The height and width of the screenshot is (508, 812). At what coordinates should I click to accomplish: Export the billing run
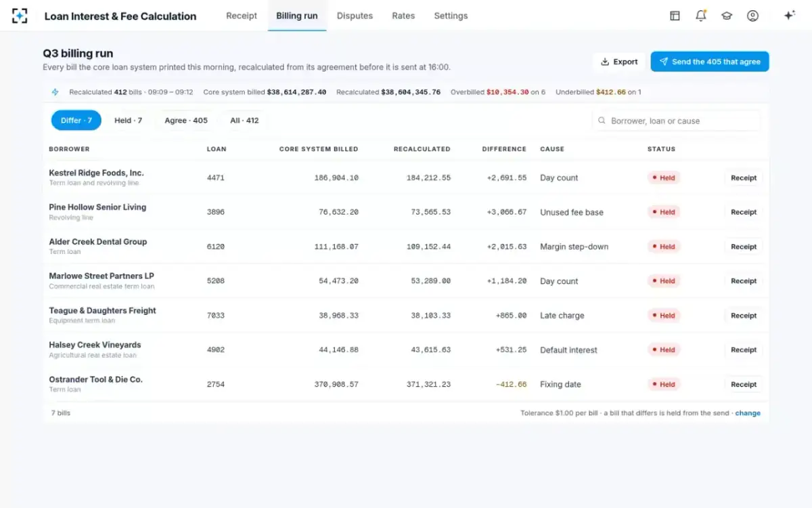(x=619, y=62)
